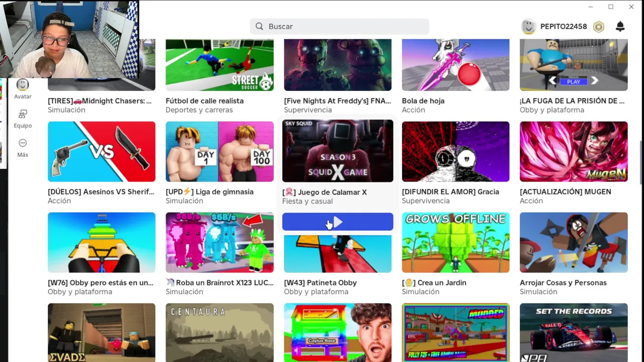
Task: Open Asesinos VS Sheriff duels thumbnail
Action: tap(102, 151)
